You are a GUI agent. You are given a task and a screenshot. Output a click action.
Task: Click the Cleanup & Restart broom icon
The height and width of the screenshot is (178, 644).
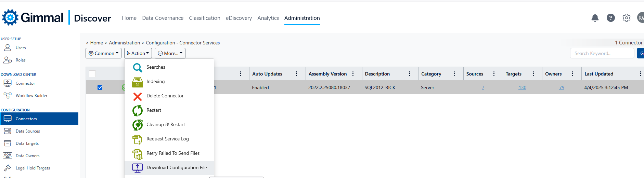pos(138,125)
